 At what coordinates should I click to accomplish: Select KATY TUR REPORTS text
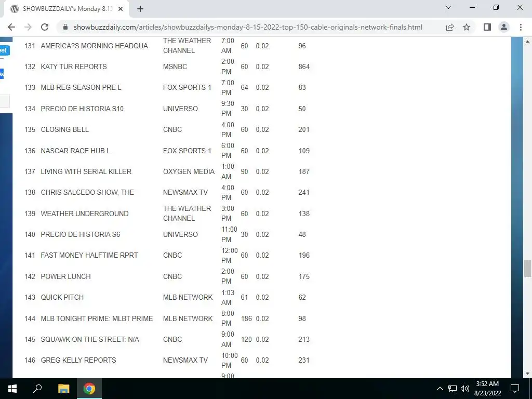tap(74, 66)
